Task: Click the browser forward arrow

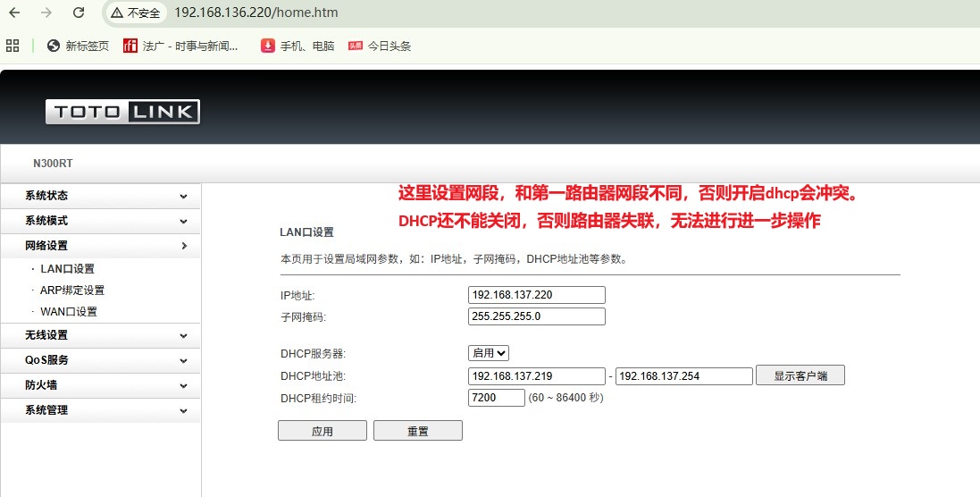Action: pyautogui.click(x=46, y=13)
